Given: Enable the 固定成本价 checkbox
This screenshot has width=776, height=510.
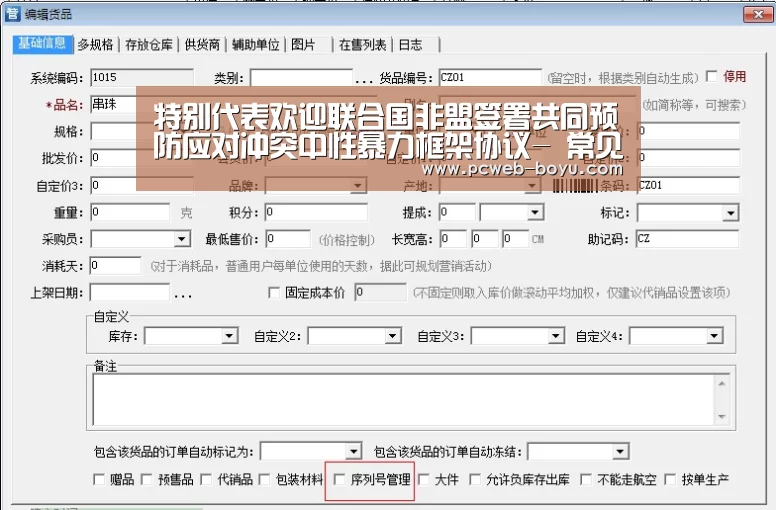Looking at the screenshot, I should 274,292.
